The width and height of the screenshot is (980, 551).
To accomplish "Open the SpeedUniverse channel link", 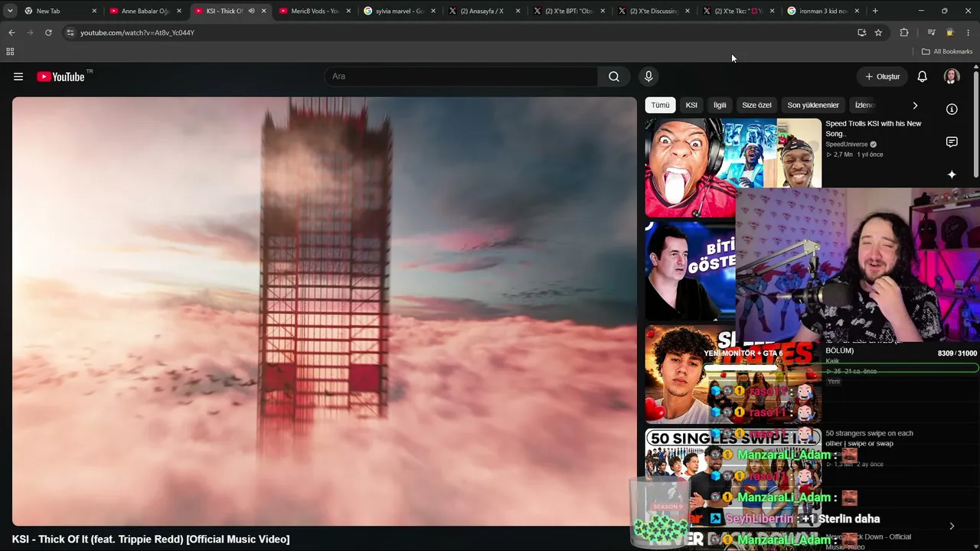I will [847, 144].
